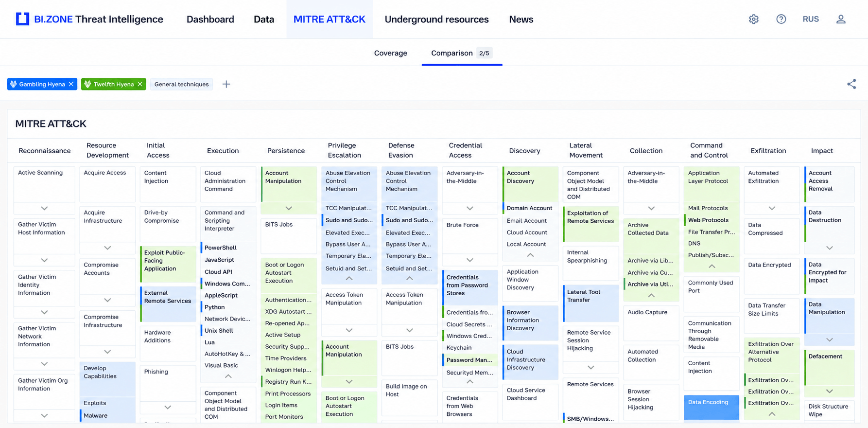Viewport: 868px width, 428px height.
Task: Click the Gambling Hyena hyena icon
Action: point(14,84)
